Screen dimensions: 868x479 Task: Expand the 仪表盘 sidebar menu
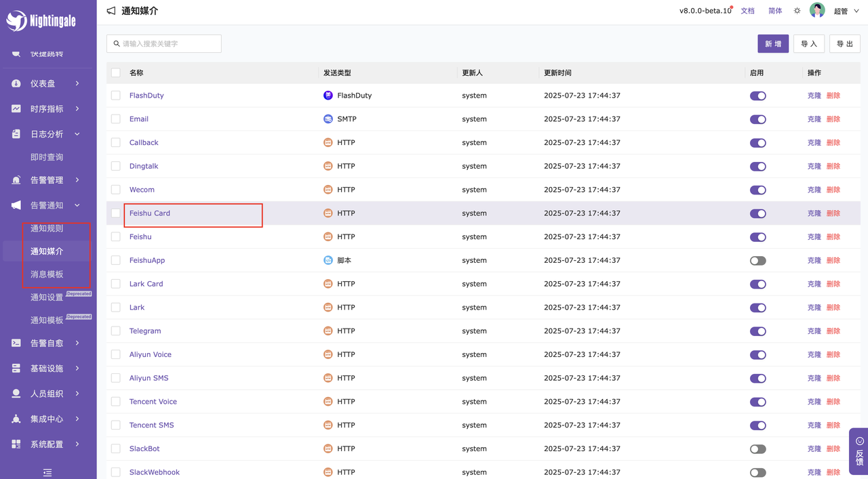(x=47, y=83)
